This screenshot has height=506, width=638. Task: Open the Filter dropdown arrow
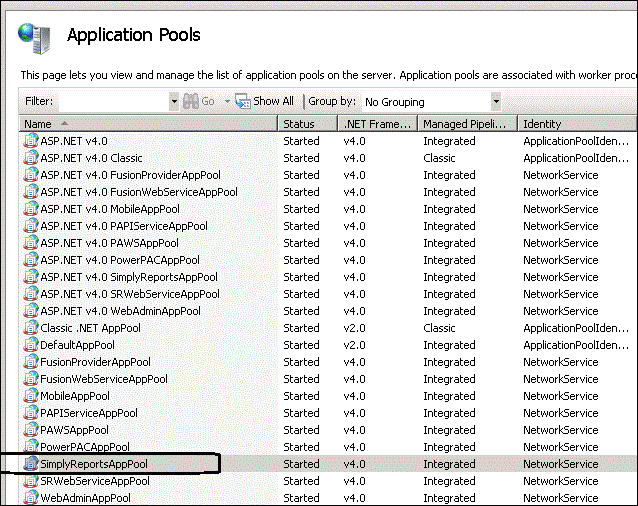tap(174, 101)
